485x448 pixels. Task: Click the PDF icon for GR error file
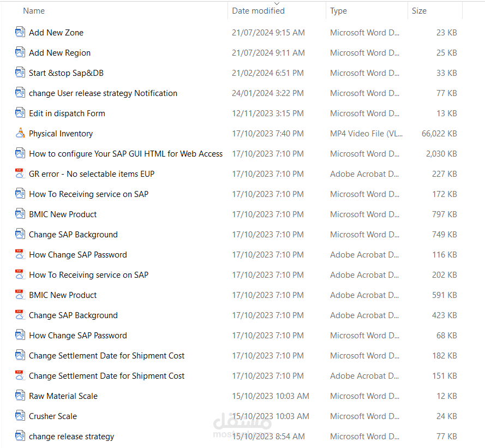click(20, 174)
